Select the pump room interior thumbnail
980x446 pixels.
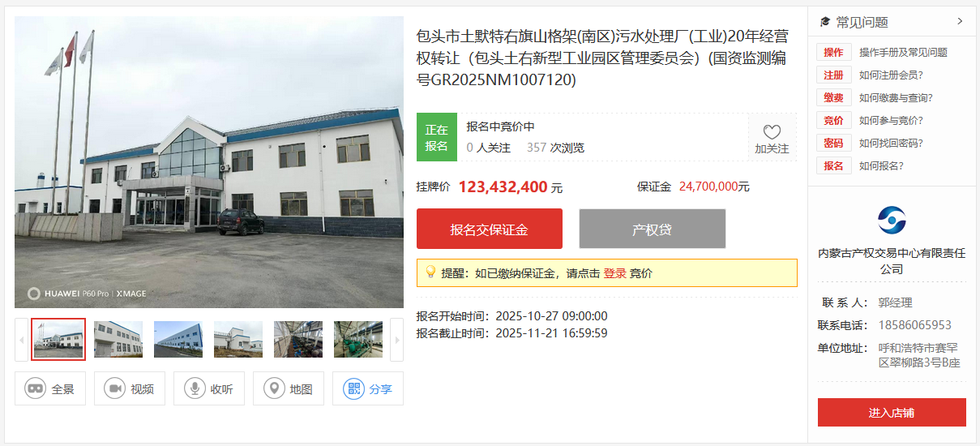click(298, 339)
